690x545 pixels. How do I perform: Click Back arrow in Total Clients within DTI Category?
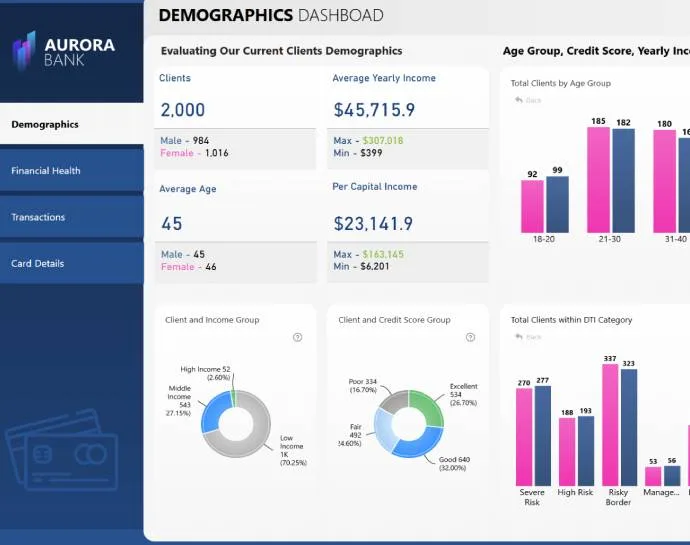519,337
